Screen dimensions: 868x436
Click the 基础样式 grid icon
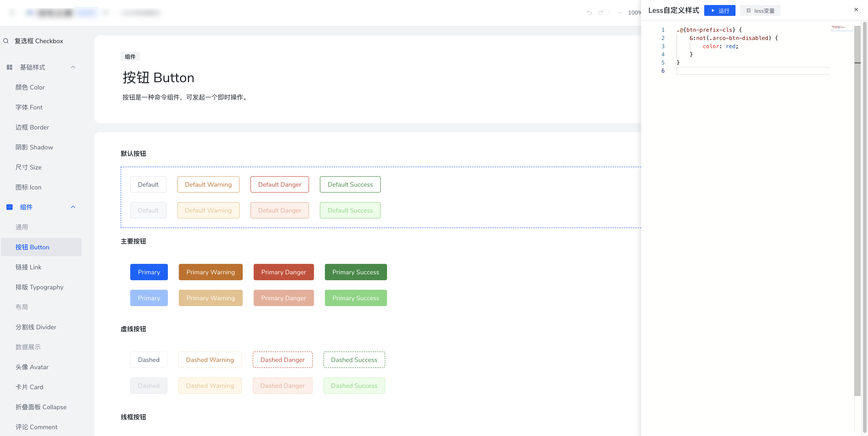[10, 67]
